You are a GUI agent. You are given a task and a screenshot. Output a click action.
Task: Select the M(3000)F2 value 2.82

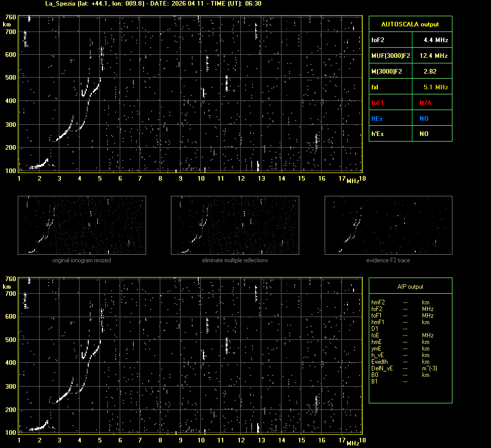click(x=430, y=72)
